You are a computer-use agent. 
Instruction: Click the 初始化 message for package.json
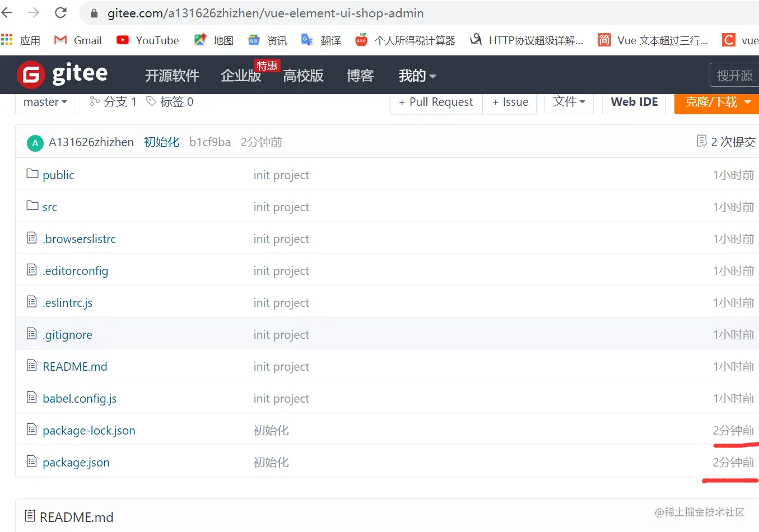(271, 462)
